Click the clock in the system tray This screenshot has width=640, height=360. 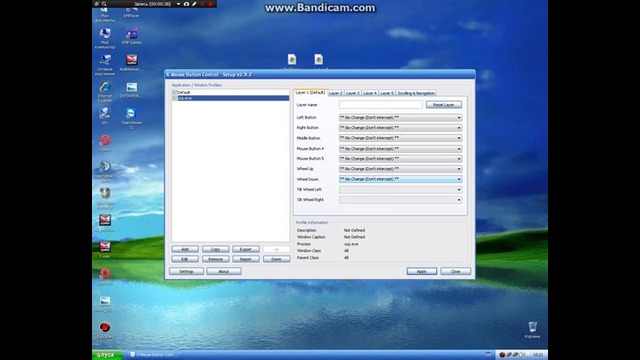[x=538, y=355]
